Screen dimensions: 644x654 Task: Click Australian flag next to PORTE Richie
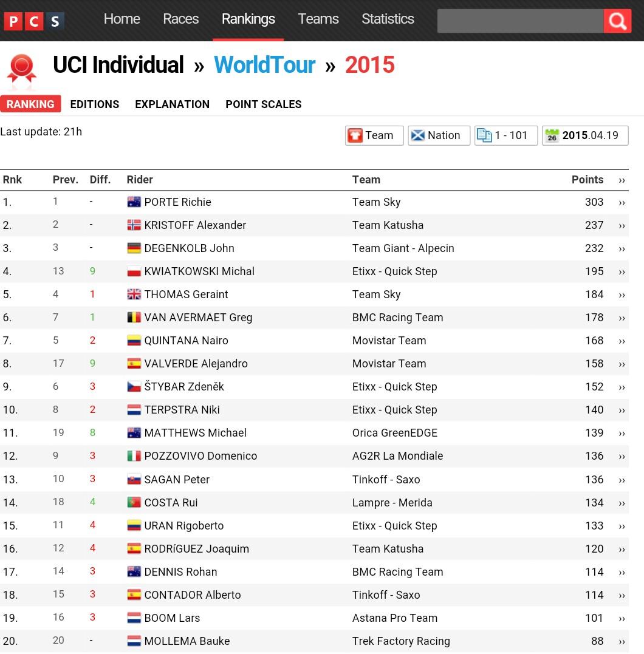pyautogui.click(x=134, y=202)
